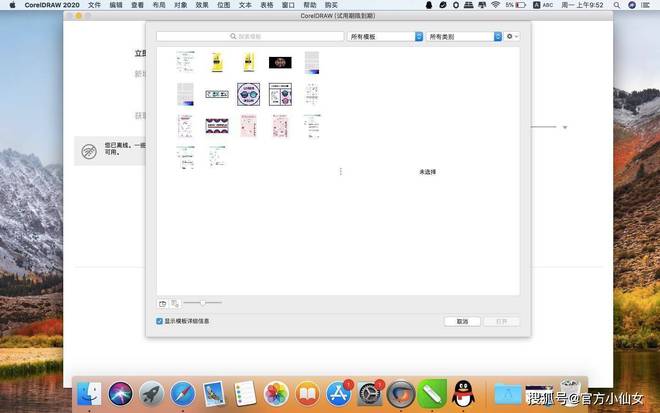
Task: Expand the 所有模板 dropdown
Action: pos(385,37)
